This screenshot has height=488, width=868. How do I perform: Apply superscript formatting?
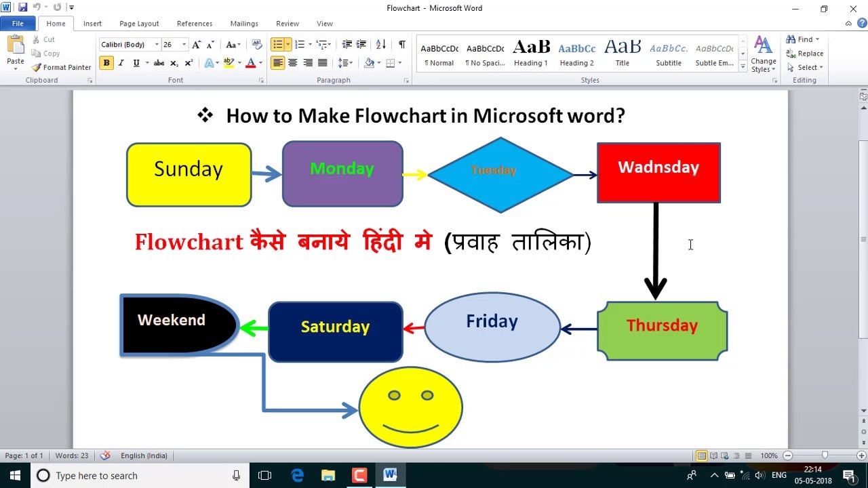[x=189, y=63]
